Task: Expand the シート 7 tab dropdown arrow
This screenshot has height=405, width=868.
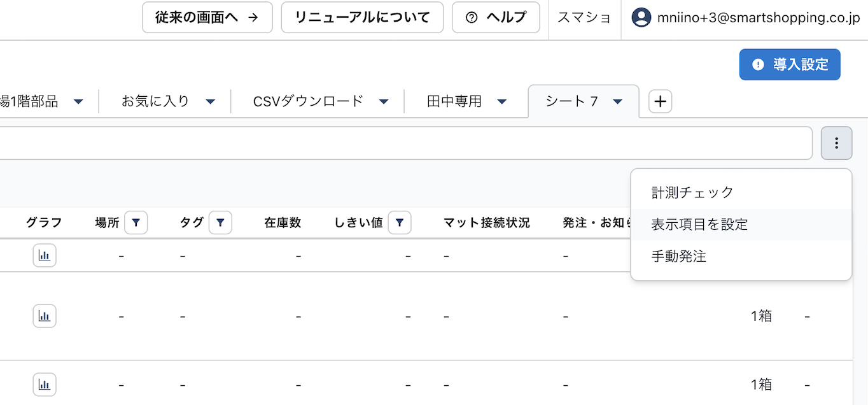Action: tap(617, 102)
